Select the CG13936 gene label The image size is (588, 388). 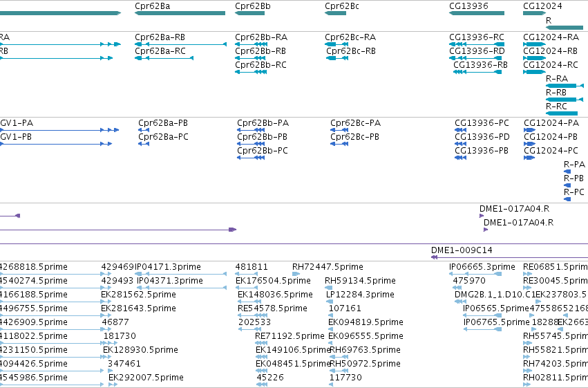point(468,6)
